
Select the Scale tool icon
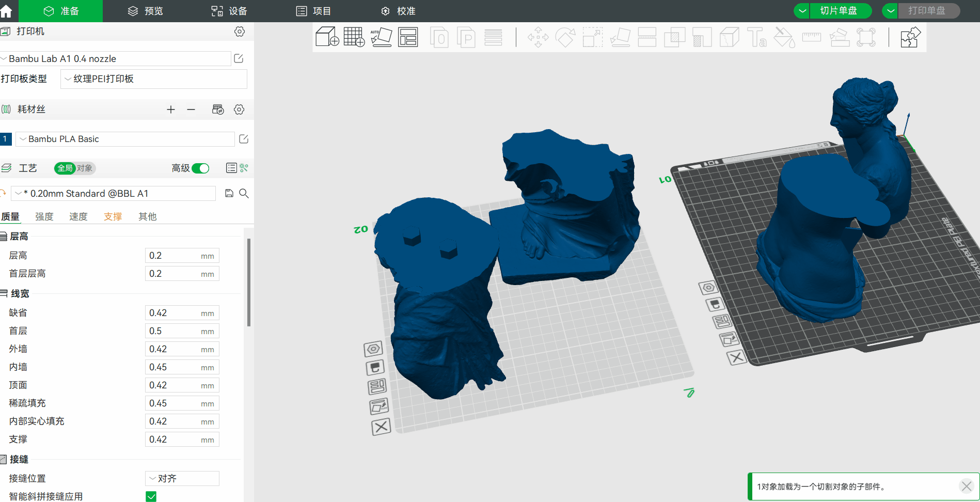pos(593,37)
